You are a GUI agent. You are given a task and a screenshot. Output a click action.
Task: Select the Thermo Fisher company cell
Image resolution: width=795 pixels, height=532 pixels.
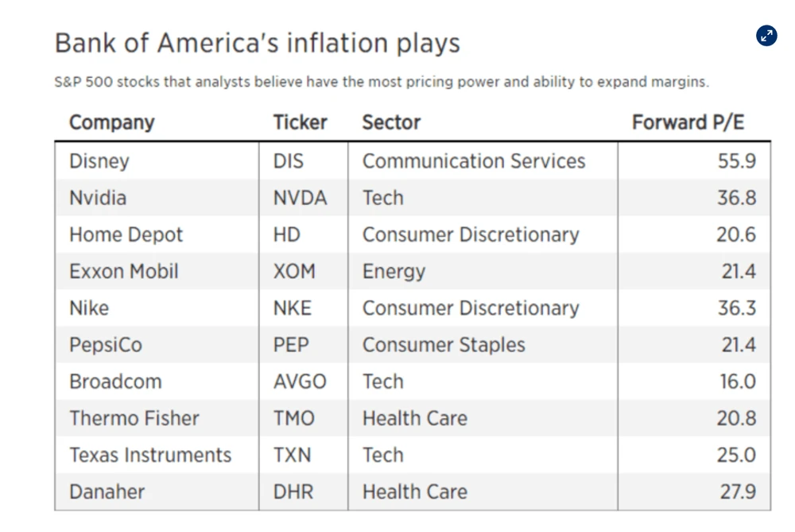[134, 418]
